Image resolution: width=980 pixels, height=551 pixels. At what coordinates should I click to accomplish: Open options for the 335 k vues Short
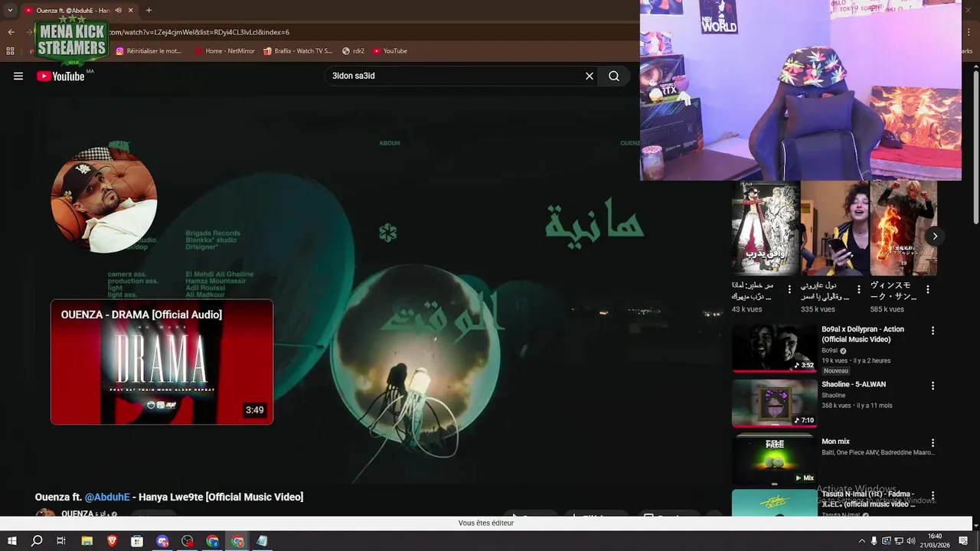pyautogui.click(x=859, y=289)
